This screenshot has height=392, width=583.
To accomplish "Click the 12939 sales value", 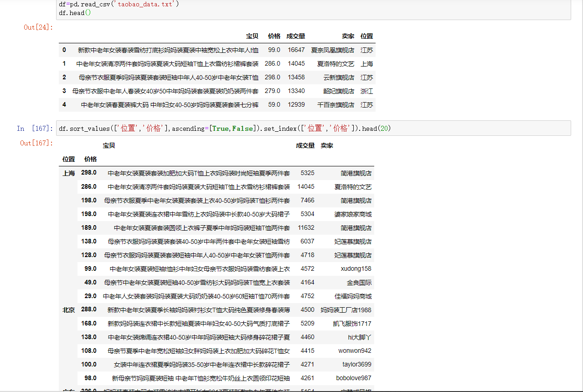I will [296, 104].
